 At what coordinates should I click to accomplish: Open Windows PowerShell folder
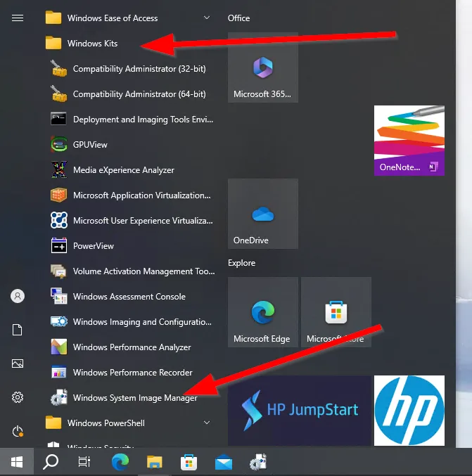click(x=131, y=423)
